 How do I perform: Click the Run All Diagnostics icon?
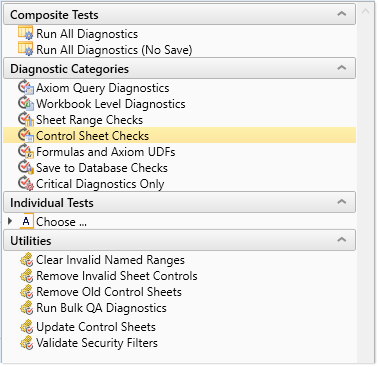tap(26, 33)
